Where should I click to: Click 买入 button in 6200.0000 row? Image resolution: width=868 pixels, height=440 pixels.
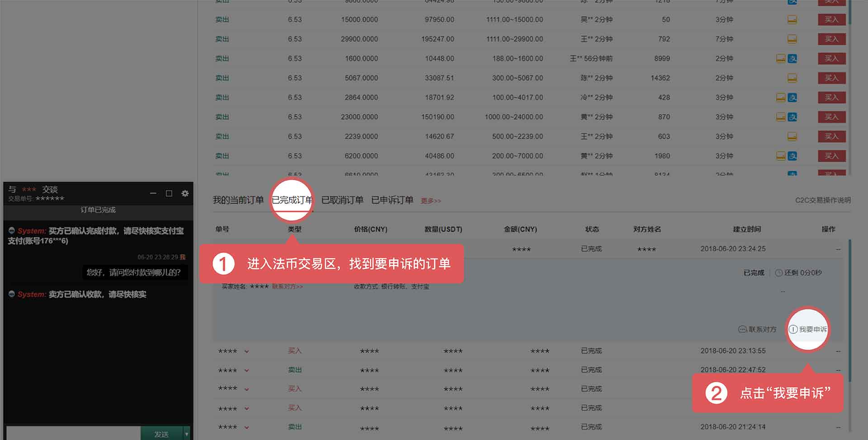pos(831,155)
